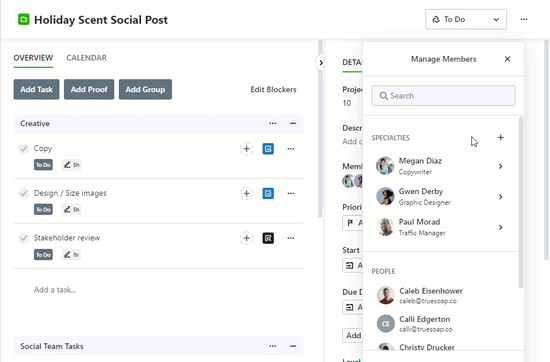Close the Manage Members panel
Image resolution: width=550 pixels, height=362 pixels.
coord(507,59)
